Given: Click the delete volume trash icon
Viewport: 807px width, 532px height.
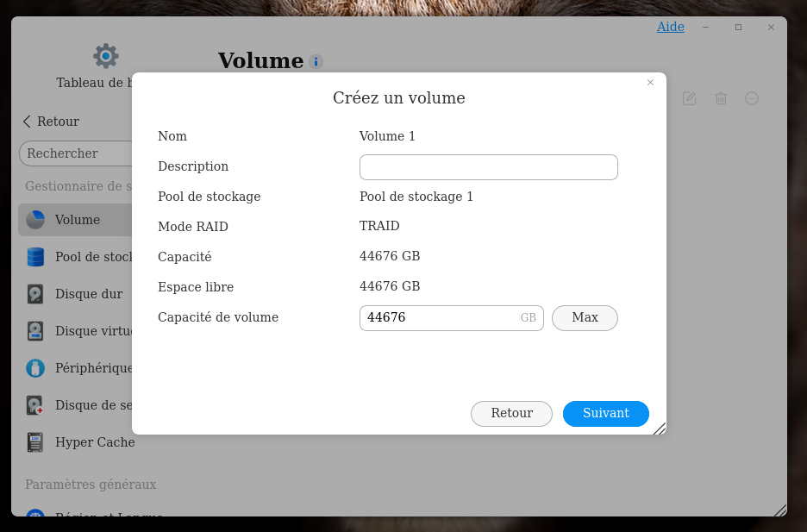Looking at the screenshot, I should tap(721, 98).
